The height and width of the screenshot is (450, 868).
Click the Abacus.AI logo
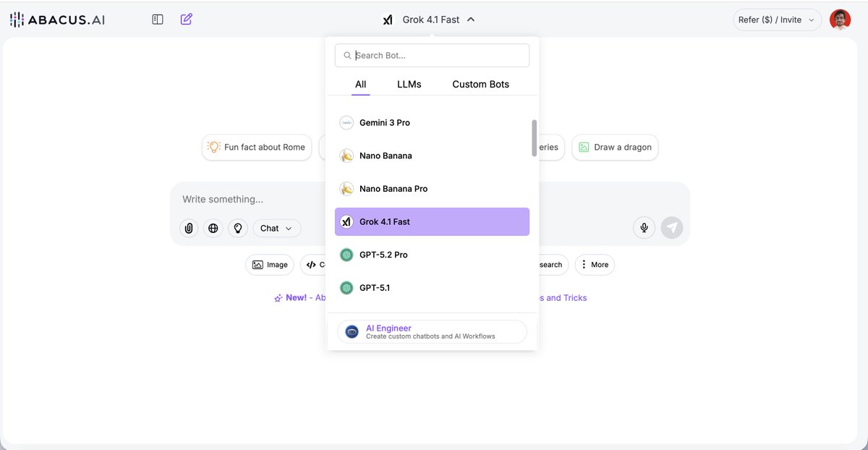[57, 20]
